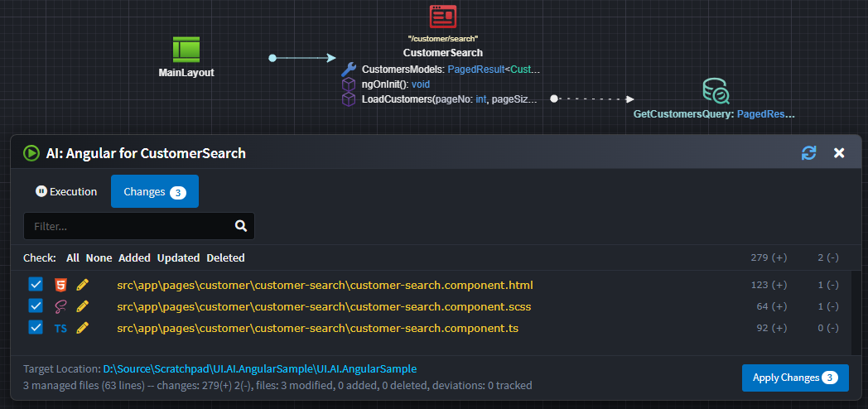Click the cube icon beside LoadCustomers
This screenshot has width=868, height=409.
coord(349,99)
